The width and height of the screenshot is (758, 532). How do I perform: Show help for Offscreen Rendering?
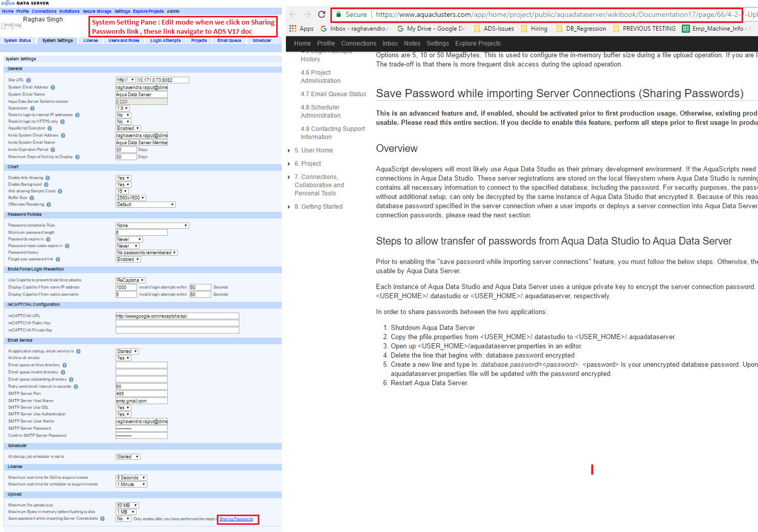coord(49,205)
